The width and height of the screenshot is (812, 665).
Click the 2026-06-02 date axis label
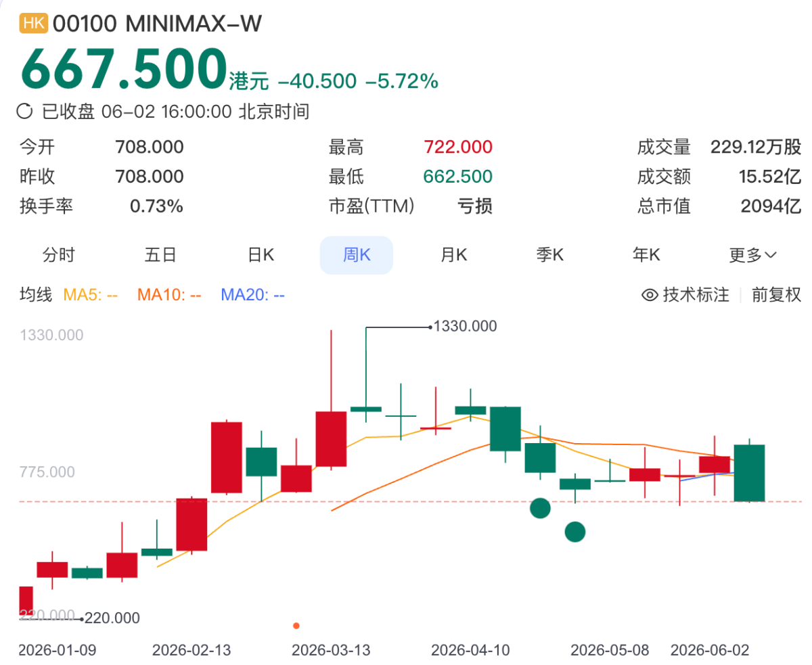pos(710,650)
